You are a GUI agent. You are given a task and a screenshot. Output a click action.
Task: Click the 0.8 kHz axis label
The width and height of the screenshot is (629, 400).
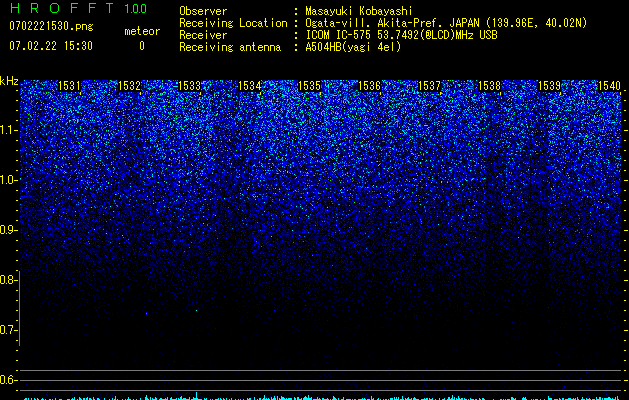click(x=8, y=280)
